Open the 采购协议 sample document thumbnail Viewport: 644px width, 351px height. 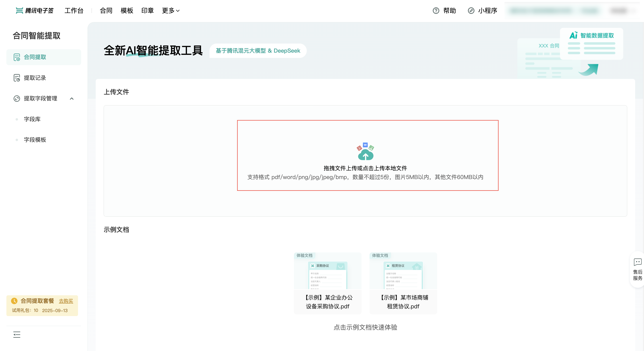328,271
